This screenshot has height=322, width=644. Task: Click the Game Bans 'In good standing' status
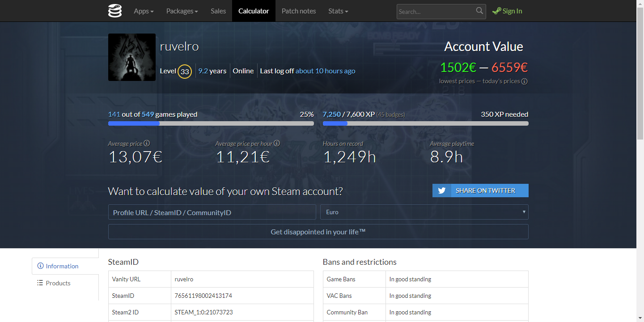(410, 279)
